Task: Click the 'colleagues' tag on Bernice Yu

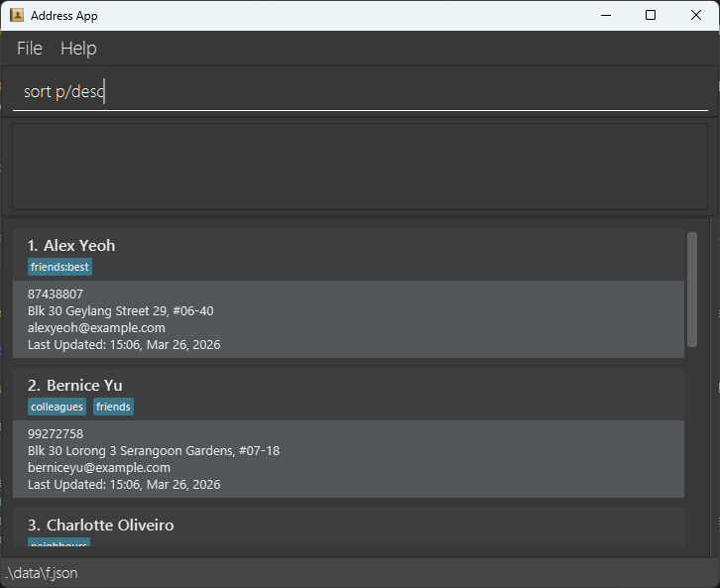Action: click(x=58, y=408)
